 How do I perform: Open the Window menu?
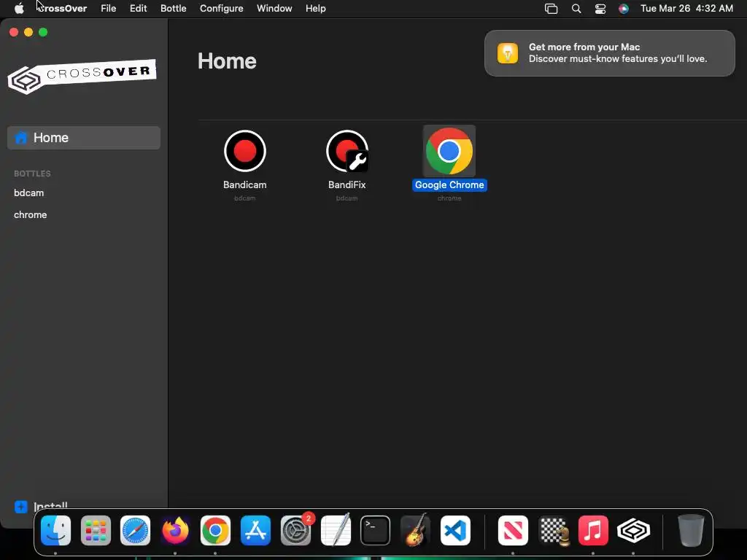tap(274, 9)
